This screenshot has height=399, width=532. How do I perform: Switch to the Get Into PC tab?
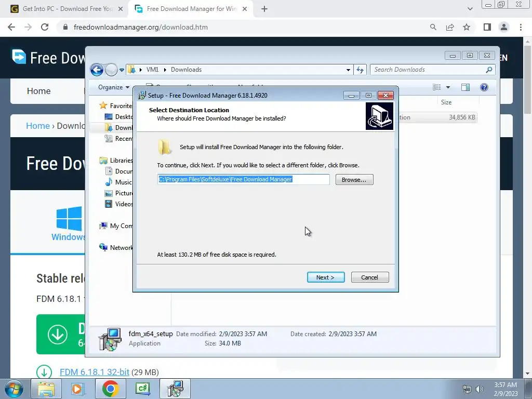[x=67, y=9]
